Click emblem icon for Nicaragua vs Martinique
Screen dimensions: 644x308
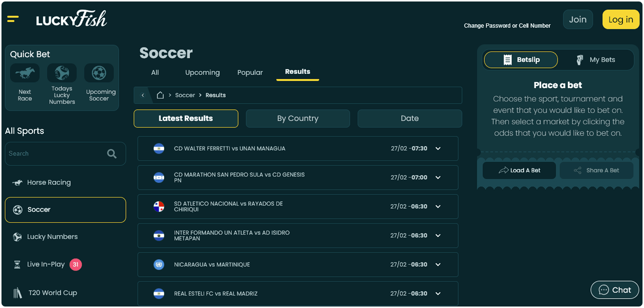159,264
